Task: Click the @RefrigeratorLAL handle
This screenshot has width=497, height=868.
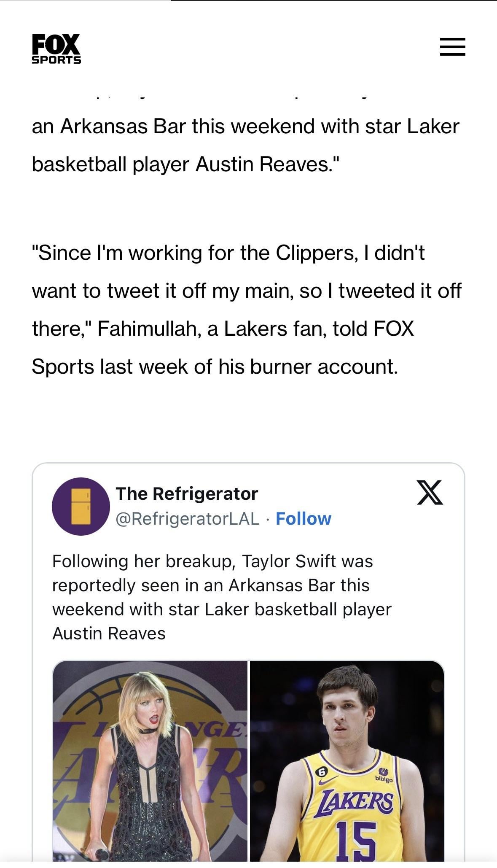Action: [x=188, y=519]
